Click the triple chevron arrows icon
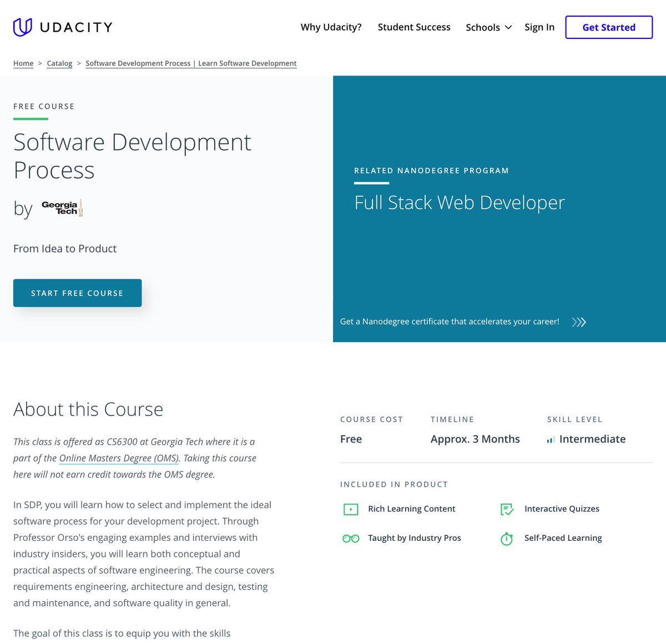The width and height of the screenshot is (666, 644). click(579, 322)
